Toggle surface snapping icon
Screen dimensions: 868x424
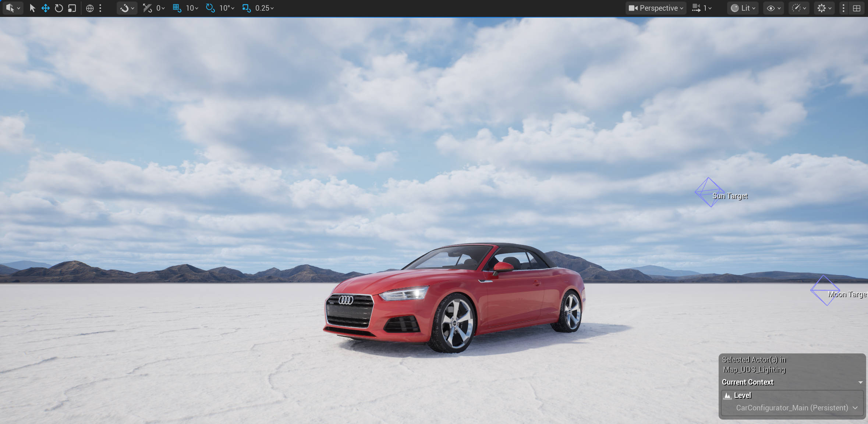point(147,8)
